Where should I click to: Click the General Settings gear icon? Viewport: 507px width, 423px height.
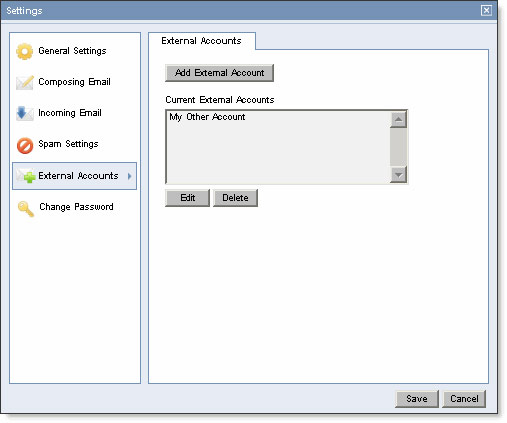coord(24,51)
